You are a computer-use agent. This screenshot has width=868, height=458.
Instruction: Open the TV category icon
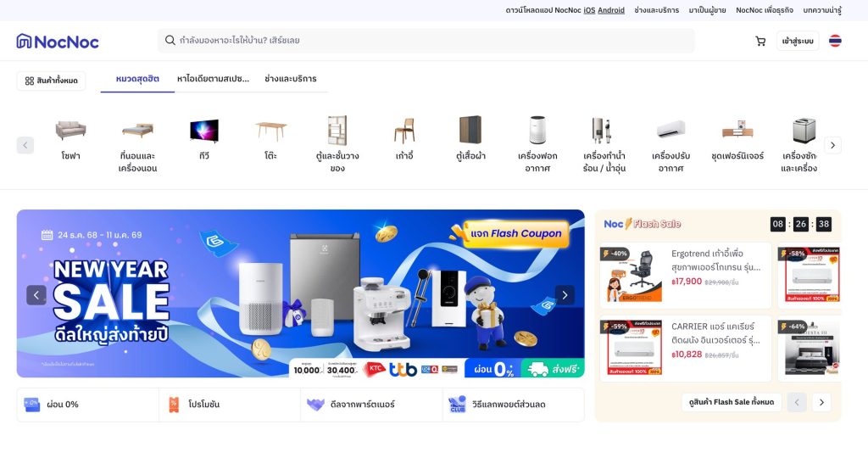[203, 131]
